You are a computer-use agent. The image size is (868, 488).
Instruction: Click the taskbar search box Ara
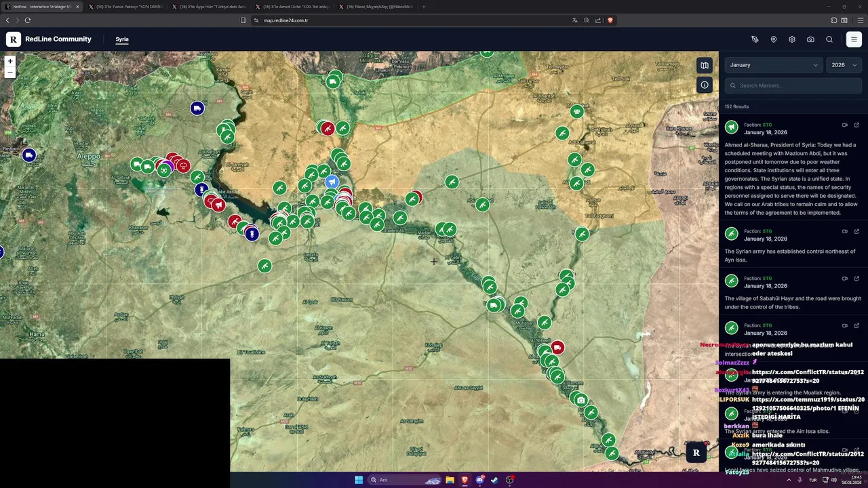(406, 480)
